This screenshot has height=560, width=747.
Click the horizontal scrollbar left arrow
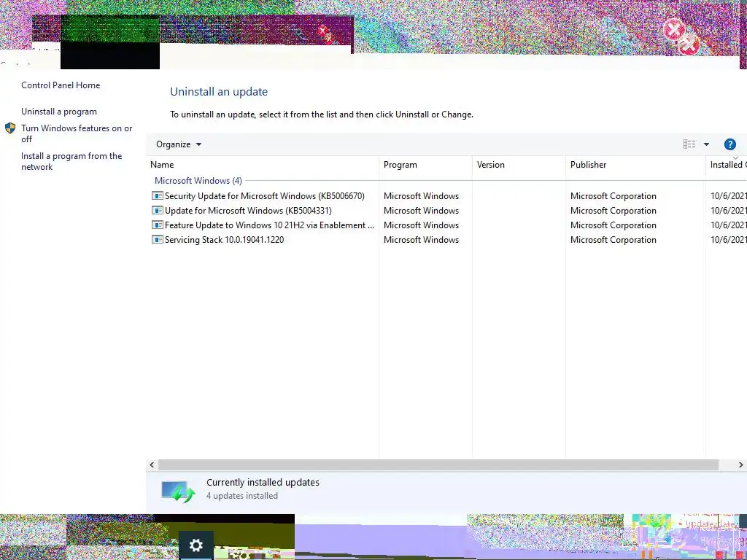152,464
